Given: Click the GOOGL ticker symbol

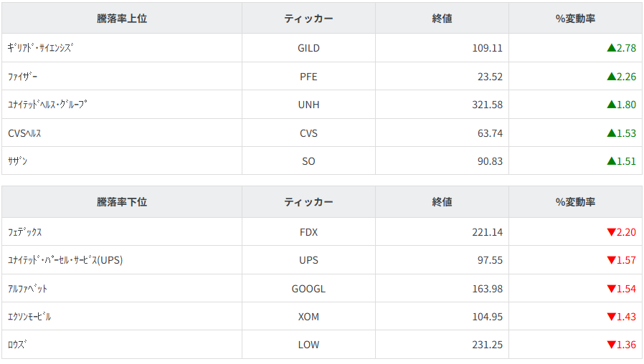Looking at the screenshot, I should (308, 289).
